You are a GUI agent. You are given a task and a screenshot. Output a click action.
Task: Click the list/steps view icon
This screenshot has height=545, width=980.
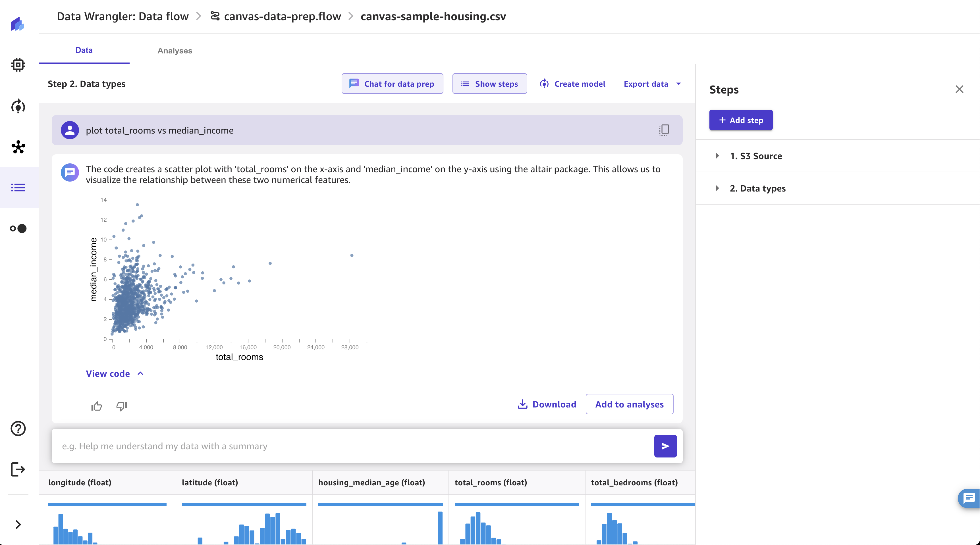coord(19,187)
